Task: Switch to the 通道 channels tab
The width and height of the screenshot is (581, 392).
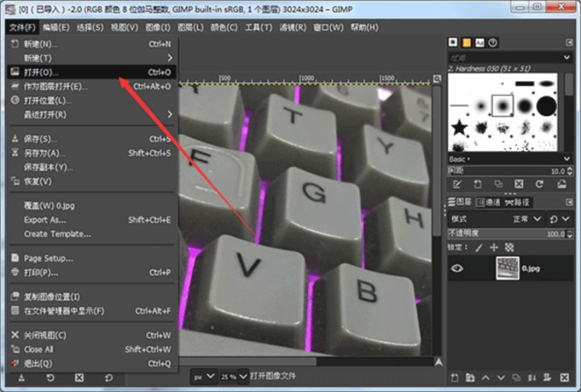Action: (x=488, y=202)
